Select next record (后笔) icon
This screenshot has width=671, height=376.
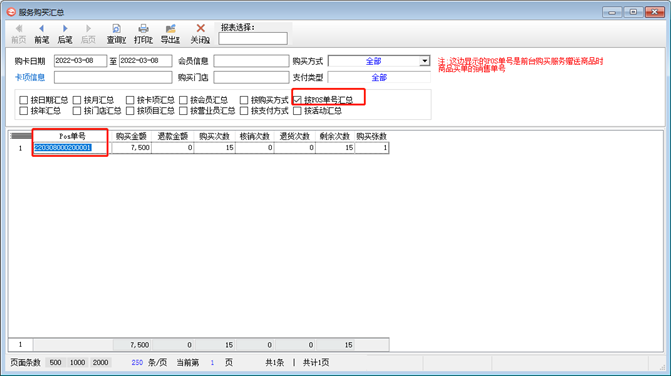65,29
